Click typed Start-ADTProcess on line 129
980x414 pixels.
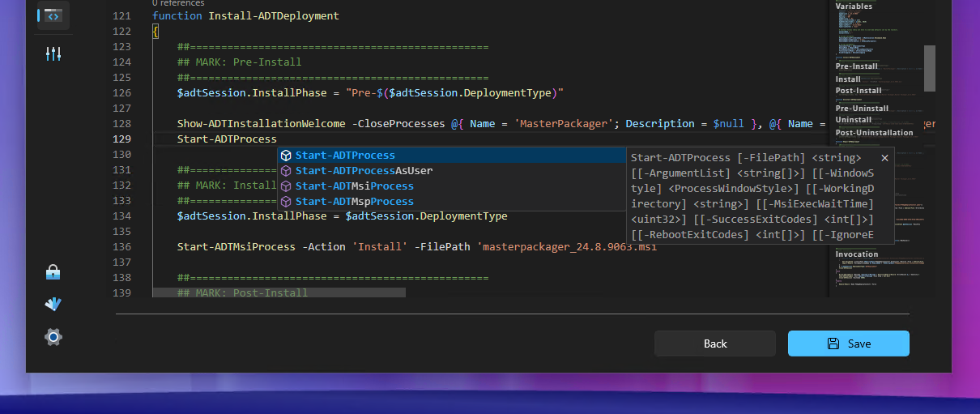point(227,139)
